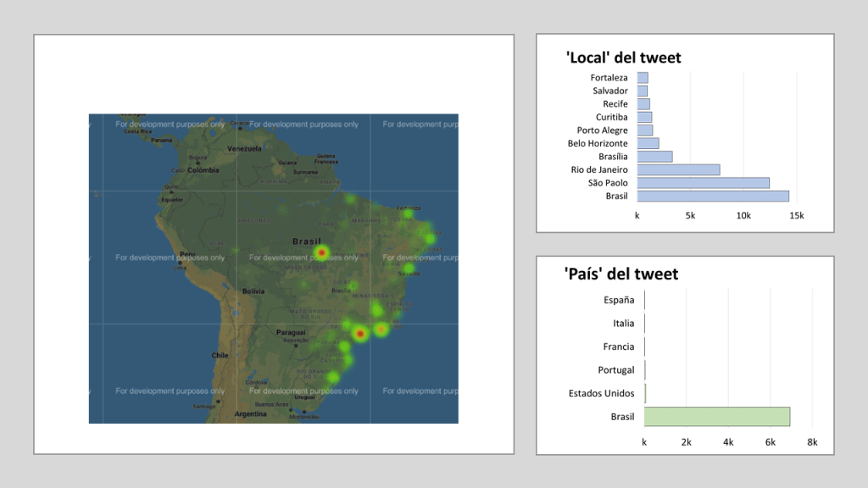The height and width of the screenshot is (488, 868).
Task: Click the Portugal label in 'País' chart
Action: 615,370
